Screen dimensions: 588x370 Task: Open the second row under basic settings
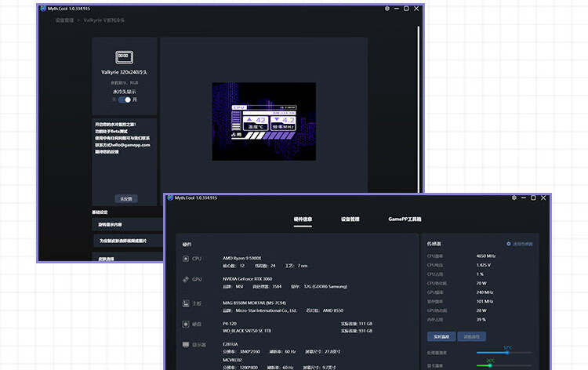pyautogui.click(x=128, y=241)
